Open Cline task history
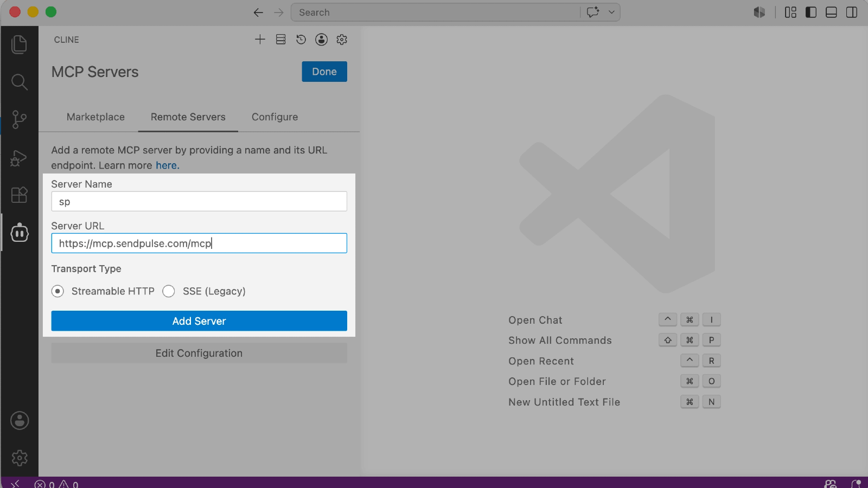The width and height of the screenshot is (868, 488). [x=301, y=40]
